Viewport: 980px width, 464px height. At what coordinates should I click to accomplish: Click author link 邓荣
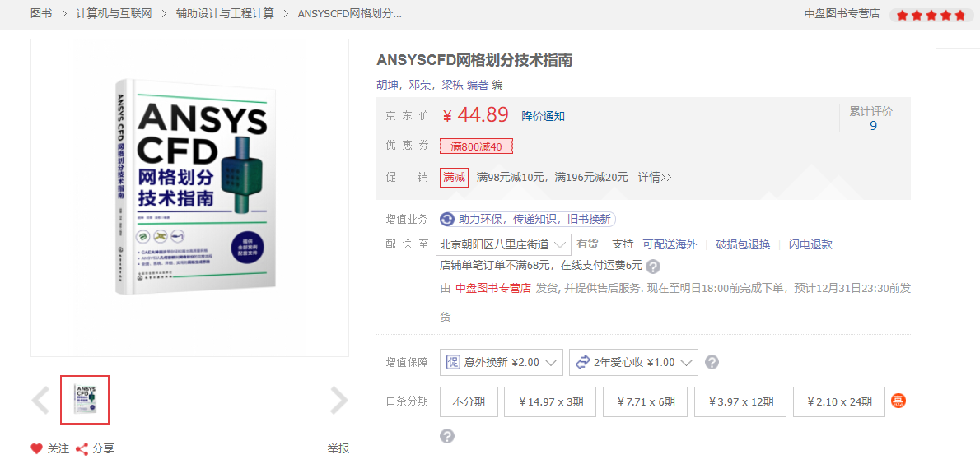pyautogui.click(x=419, y=85)
